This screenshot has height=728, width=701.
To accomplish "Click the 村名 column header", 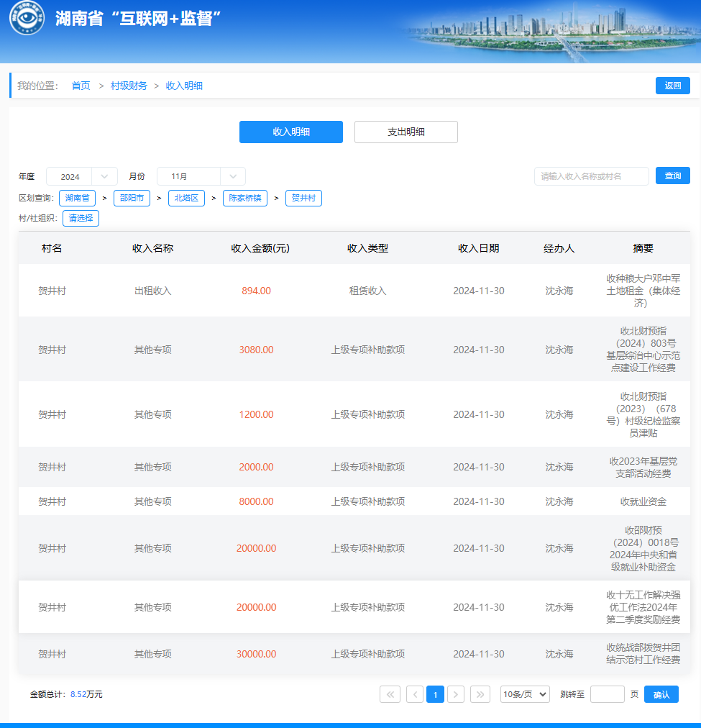I will (52, 248).
